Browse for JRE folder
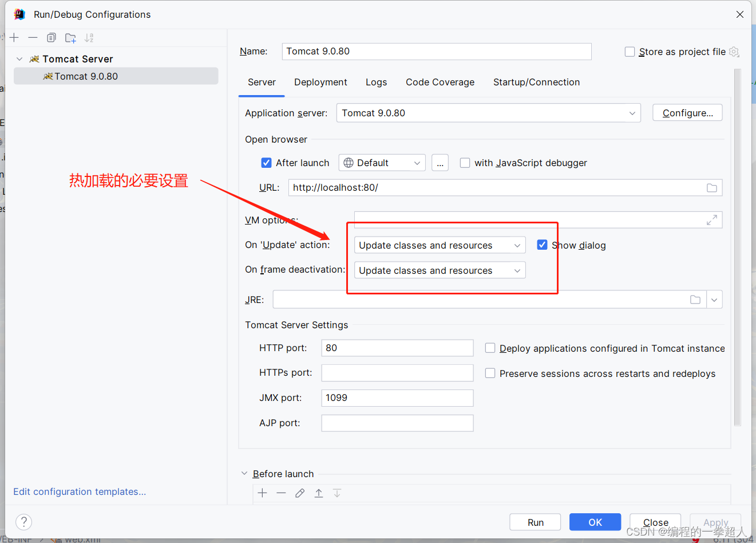This screenshot has width=756, height=543. pos(695,300)
